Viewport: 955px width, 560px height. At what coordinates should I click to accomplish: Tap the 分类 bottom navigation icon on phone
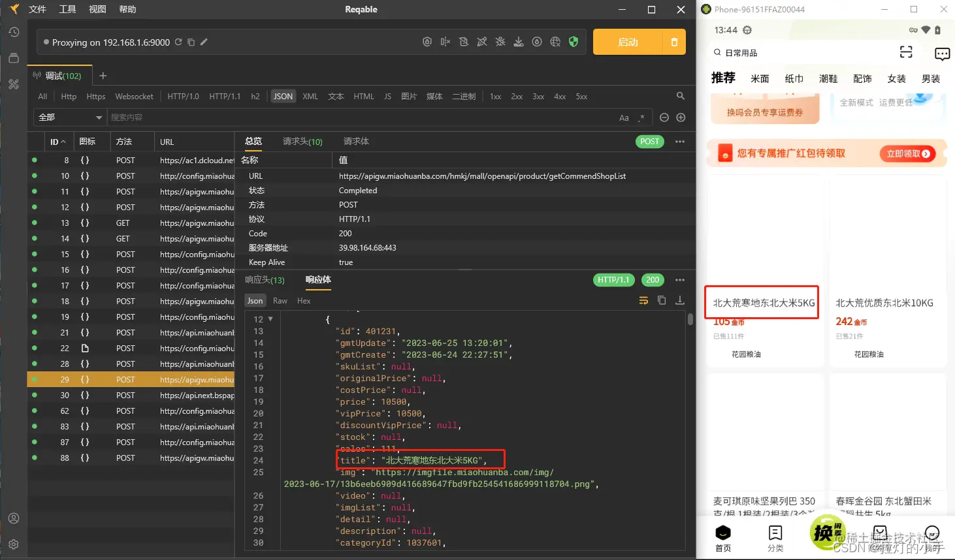775,539
